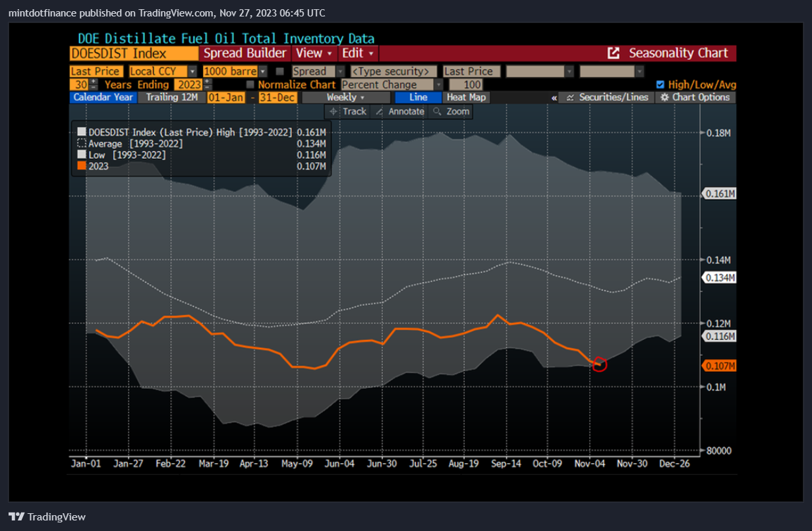Click the orange 0.107M value label on axis

click(x=719, y=366)
